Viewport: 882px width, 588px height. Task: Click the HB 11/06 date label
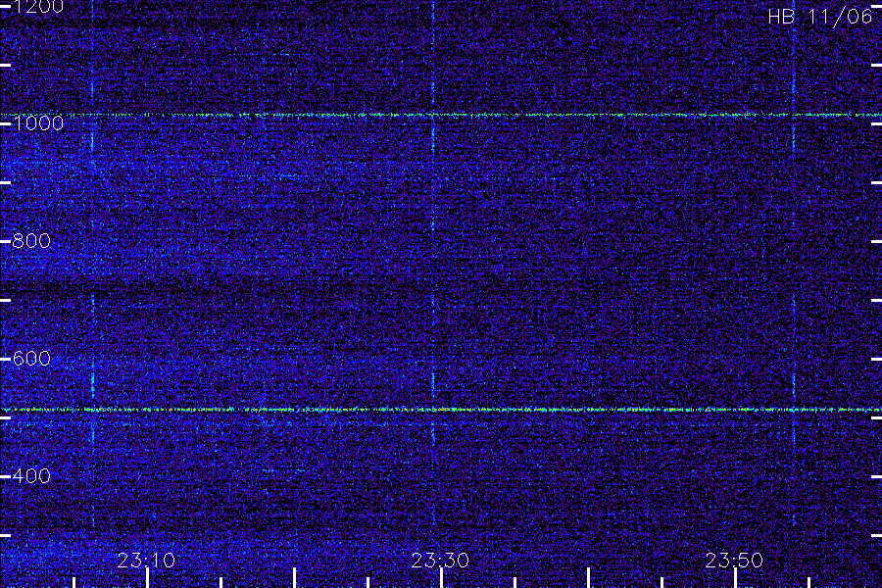point(820,17)
